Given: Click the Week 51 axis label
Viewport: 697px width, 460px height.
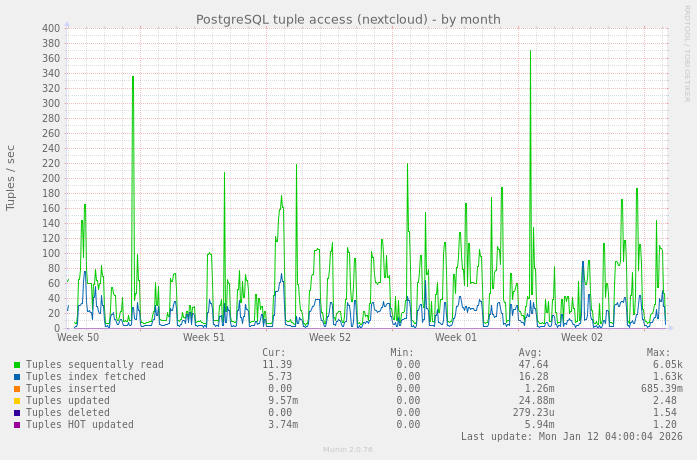Looking at the screenshot, I should pos(204,337).
